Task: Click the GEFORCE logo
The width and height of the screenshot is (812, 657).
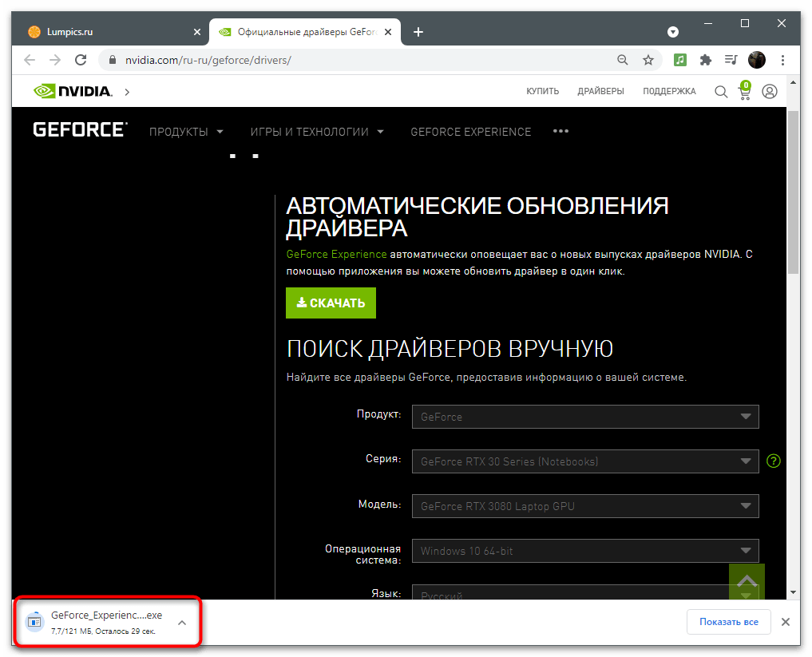Action: [81, 129]
